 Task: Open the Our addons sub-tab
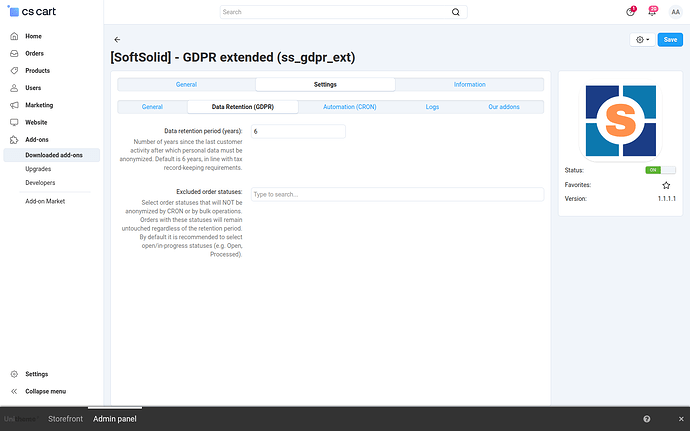pos(504,107)
